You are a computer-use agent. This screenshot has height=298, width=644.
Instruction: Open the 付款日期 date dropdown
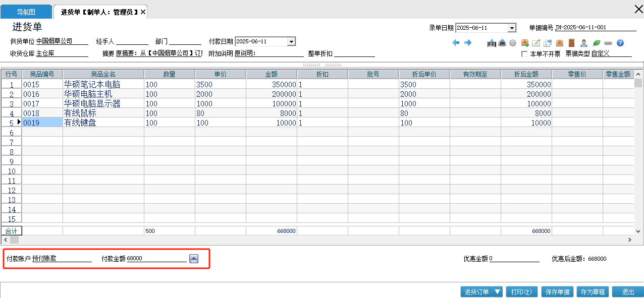pos(291,41)
